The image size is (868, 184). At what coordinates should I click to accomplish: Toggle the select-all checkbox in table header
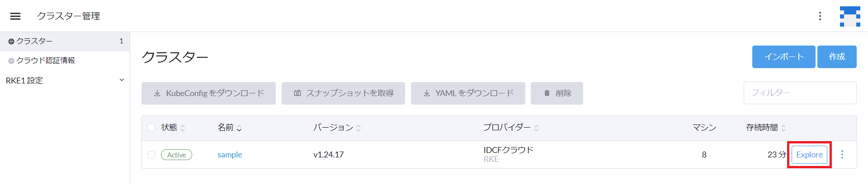151,128
